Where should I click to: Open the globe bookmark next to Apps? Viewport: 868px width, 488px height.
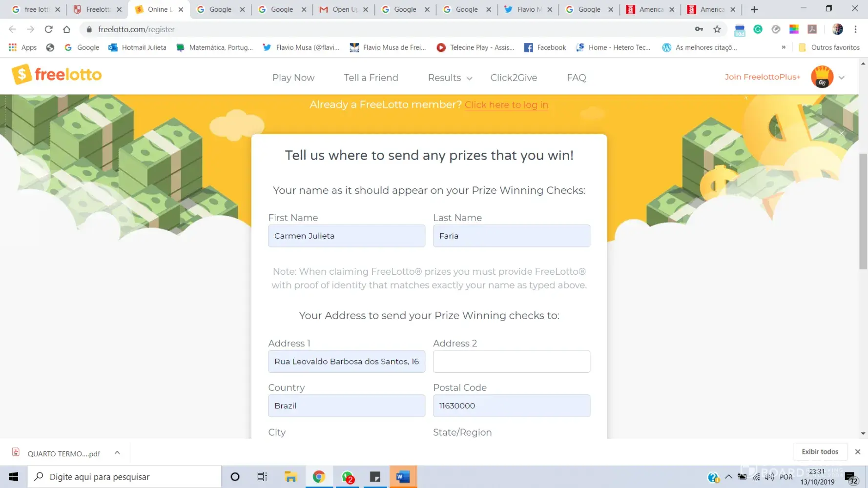(50, 47)
